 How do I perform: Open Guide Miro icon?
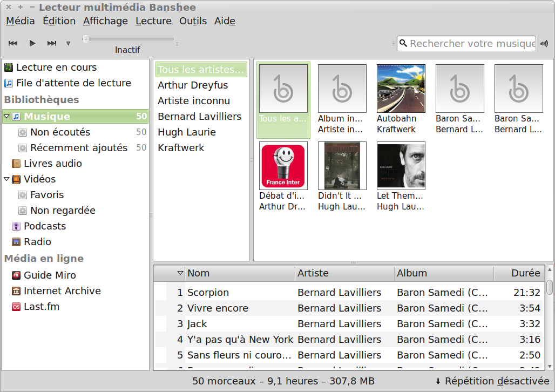pyautogui.click(x=16, y=275)
